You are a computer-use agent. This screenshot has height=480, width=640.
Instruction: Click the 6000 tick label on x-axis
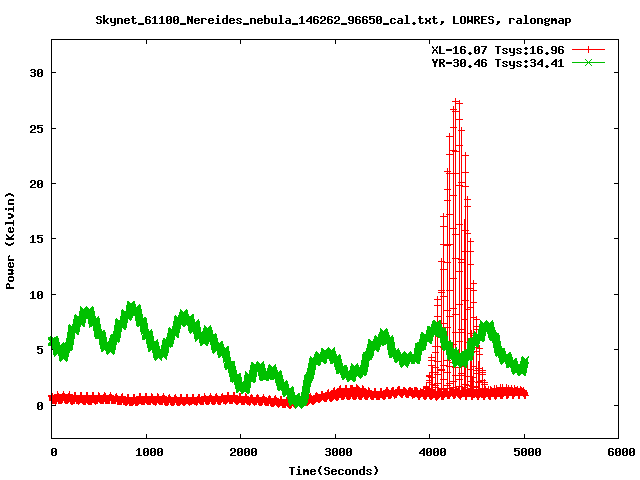click(x=619, y=452)
